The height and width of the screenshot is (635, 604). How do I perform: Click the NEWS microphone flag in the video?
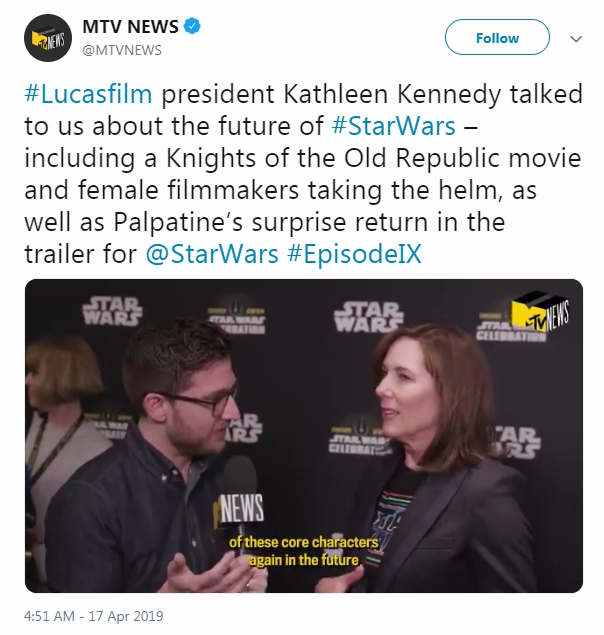point(241,509)
